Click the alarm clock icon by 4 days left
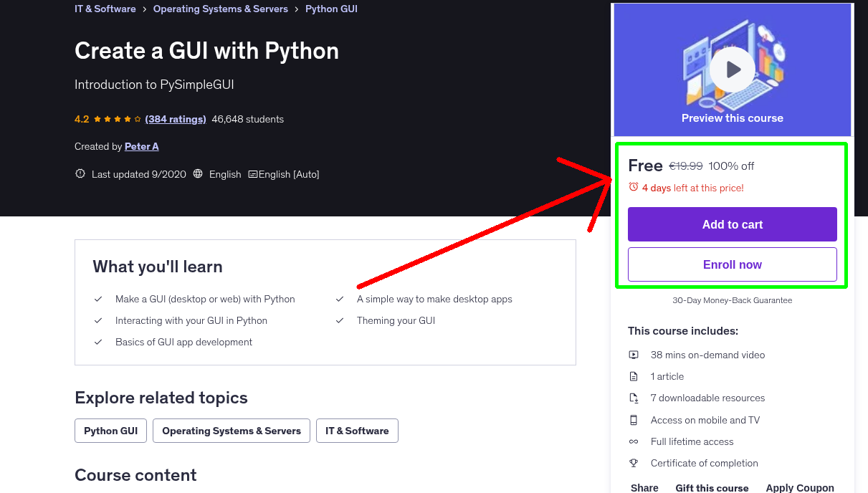The image size is (868, 493). [x=634, y=187]
